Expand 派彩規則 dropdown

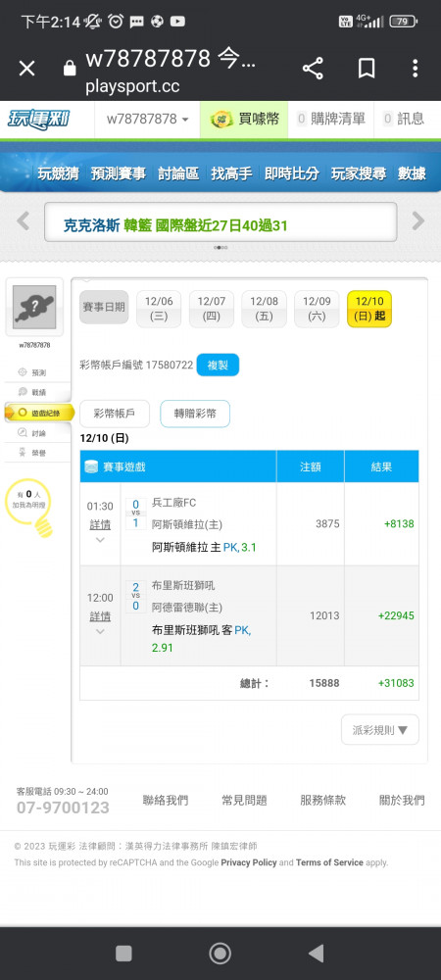(380, 729)
